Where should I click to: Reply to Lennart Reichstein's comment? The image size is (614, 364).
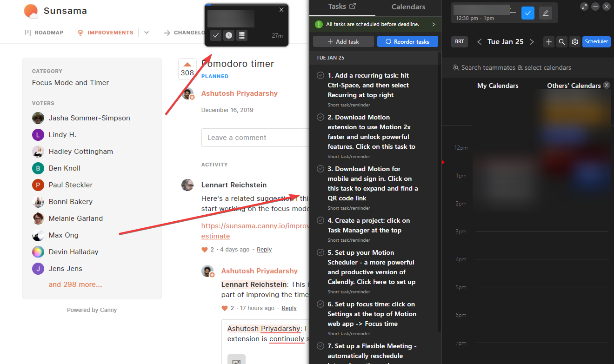(264, 250)
